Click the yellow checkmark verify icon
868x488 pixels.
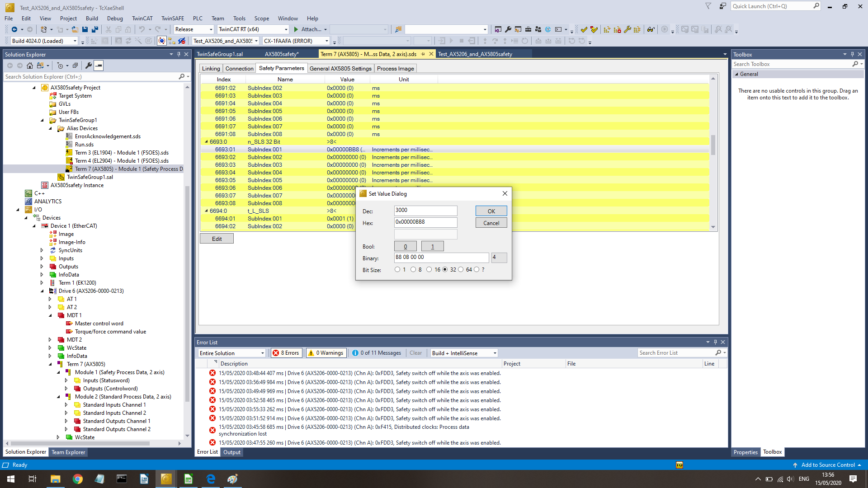pos(584,29)
